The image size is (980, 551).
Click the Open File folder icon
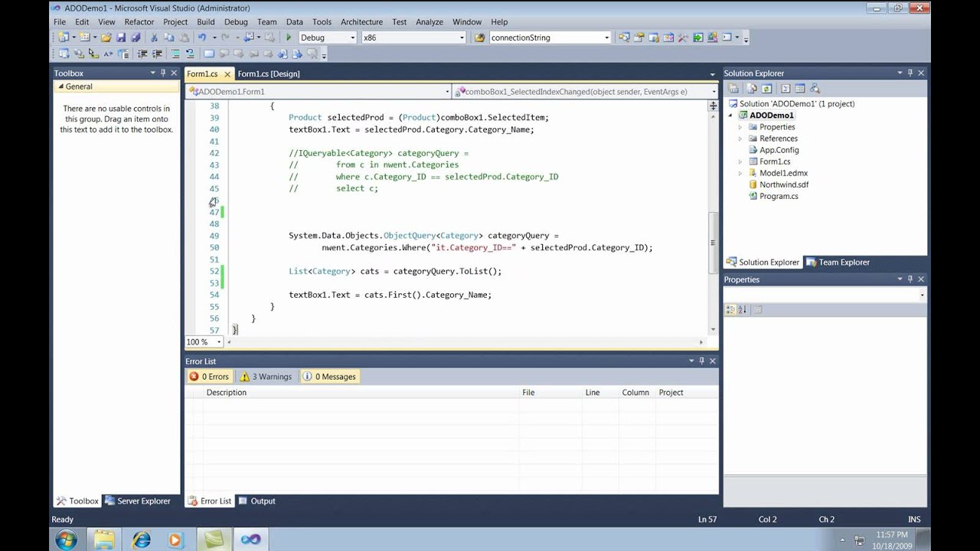pos(106,37)
